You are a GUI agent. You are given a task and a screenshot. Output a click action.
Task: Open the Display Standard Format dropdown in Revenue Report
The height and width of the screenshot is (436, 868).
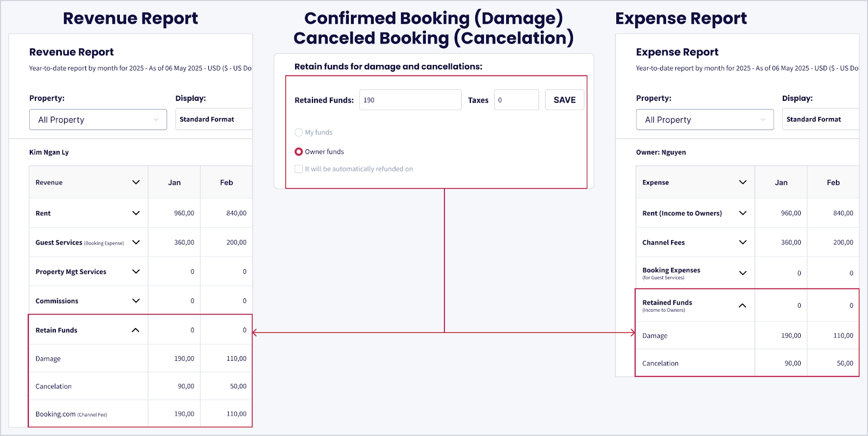click(214, 119)
